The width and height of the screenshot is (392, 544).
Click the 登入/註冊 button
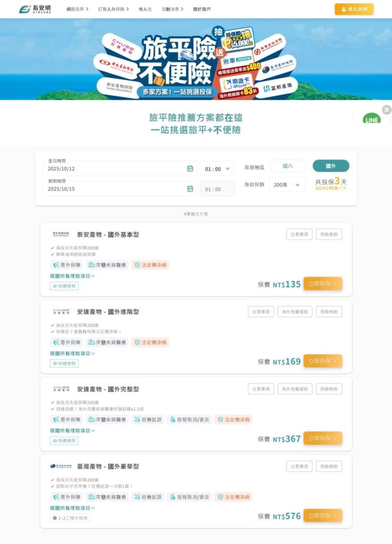click(x=354, y=9)
